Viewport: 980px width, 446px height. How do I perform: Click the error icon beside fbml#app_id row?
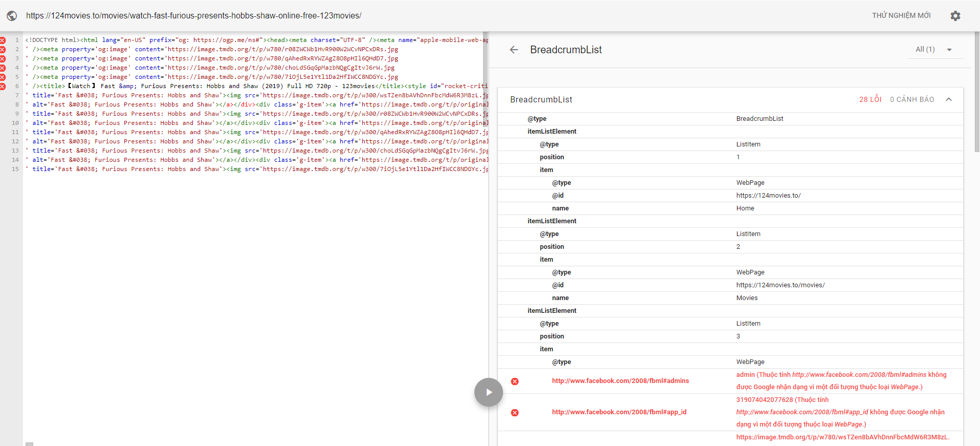coord(515,413)
